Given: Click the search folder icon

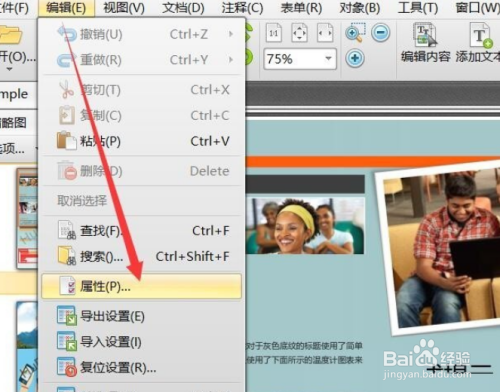Looking at the screenshot, I should [67, 256].
